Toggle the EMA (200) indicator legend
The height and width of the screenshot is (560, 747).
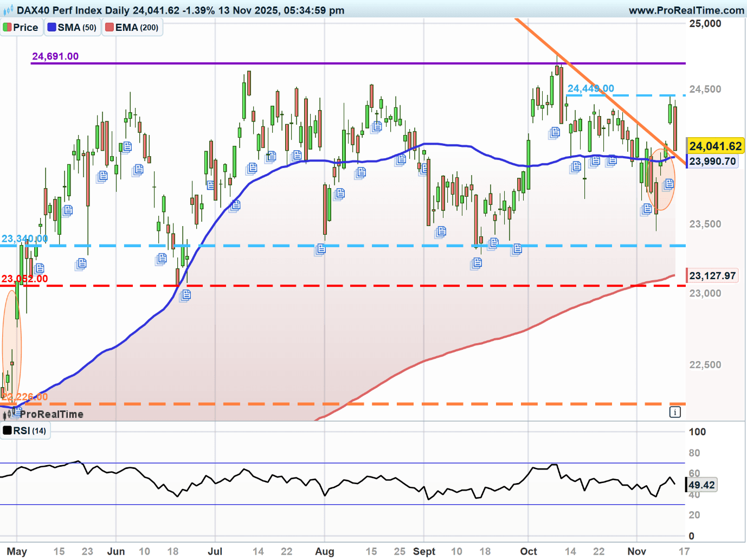click(x=132, y=28)
